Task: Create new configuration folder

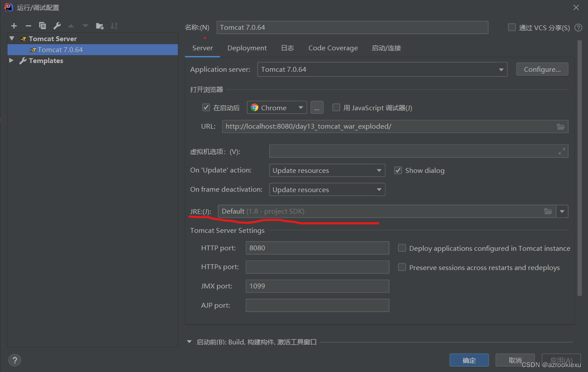Action: point(100,26)
